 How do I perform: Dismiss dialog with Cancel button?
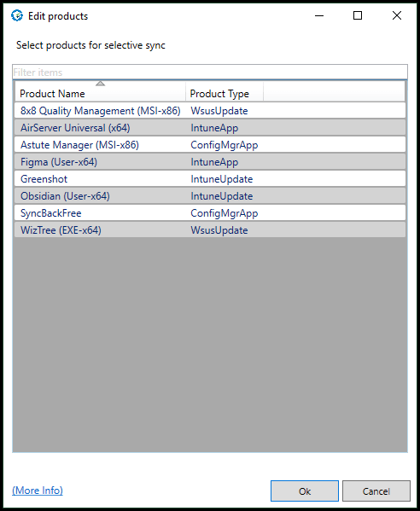click(376, 491)
